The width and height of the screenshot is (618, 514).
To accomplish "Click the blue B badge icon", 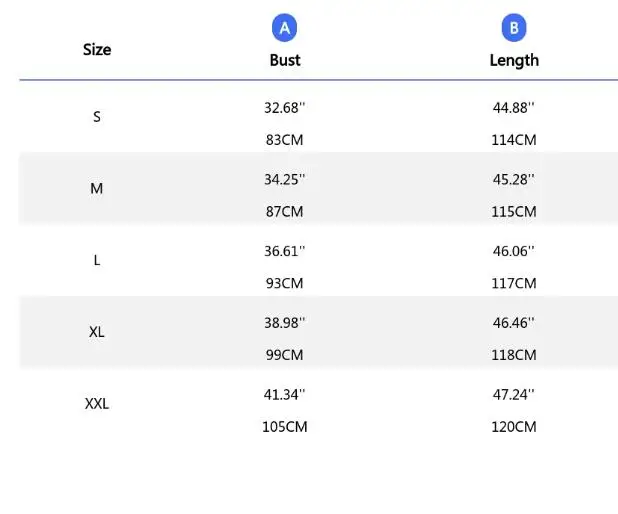I will [x=514, y=28].
